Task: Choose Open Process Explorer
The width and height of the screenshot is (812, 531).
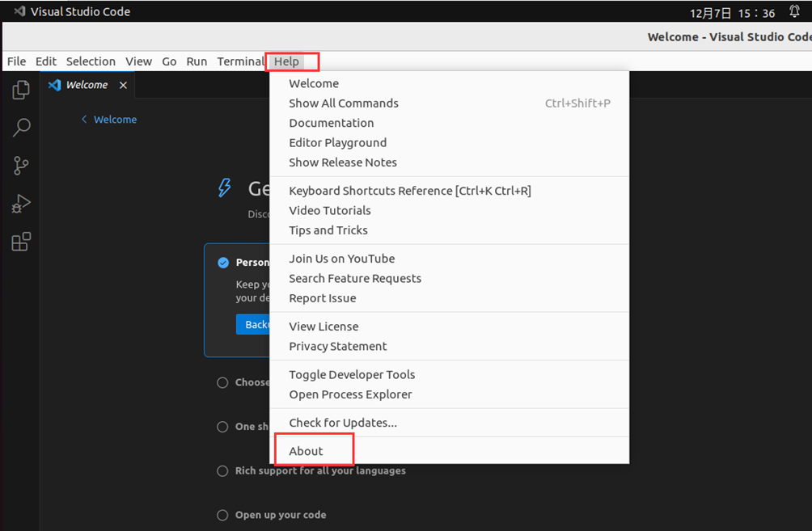Action: [x=450, y=394]
